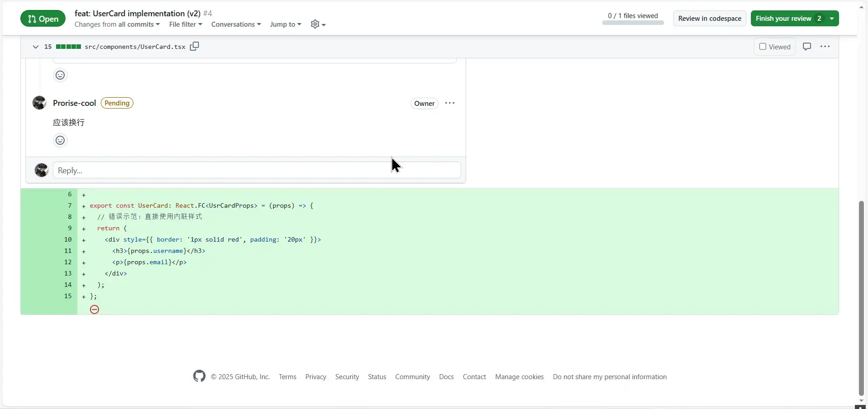Open the pending comment's three-dot actions menu

[x=449, y=103]
